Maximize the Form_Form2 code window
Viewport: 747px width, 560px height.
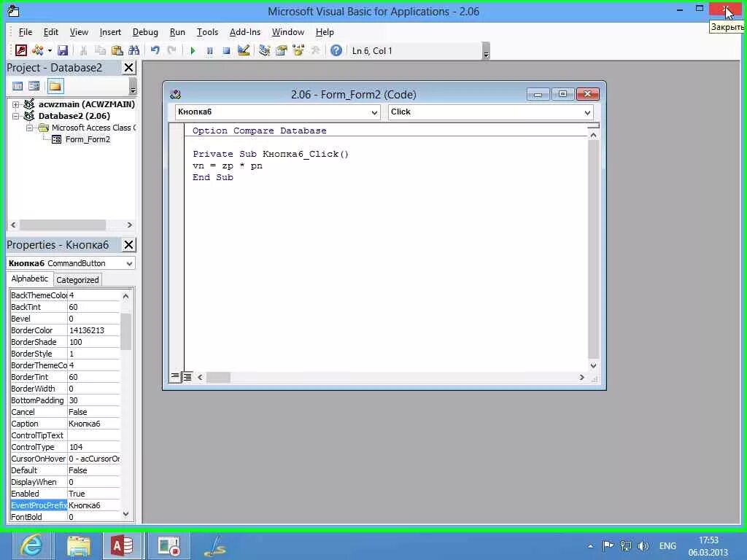[x=562, y=94]
